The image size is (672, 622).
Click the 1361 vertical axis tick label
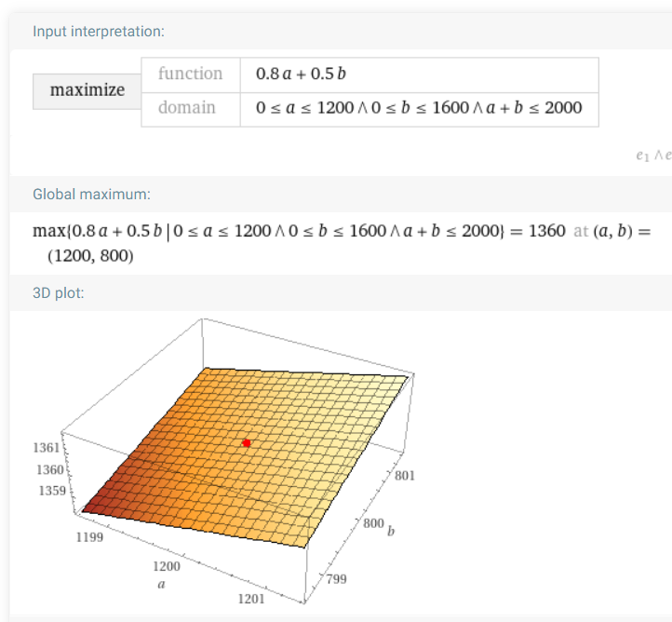click(x=46, y=448)
